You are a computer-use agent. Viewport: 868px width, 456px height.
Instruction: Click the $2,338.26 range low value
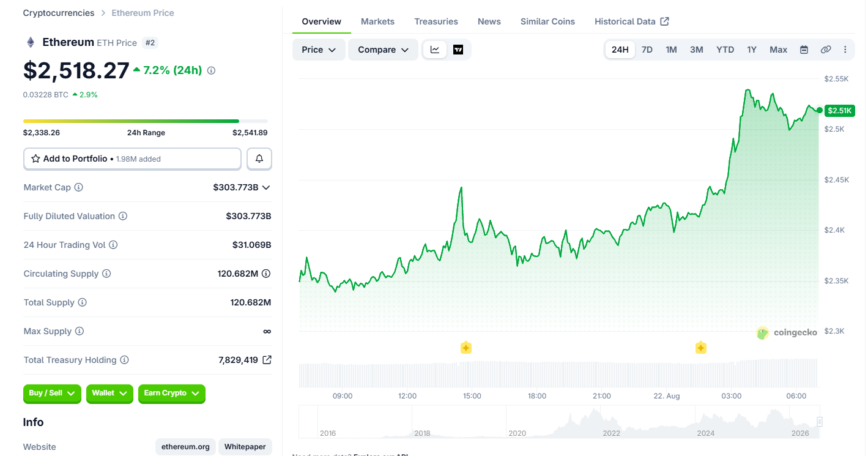[42, 133]
